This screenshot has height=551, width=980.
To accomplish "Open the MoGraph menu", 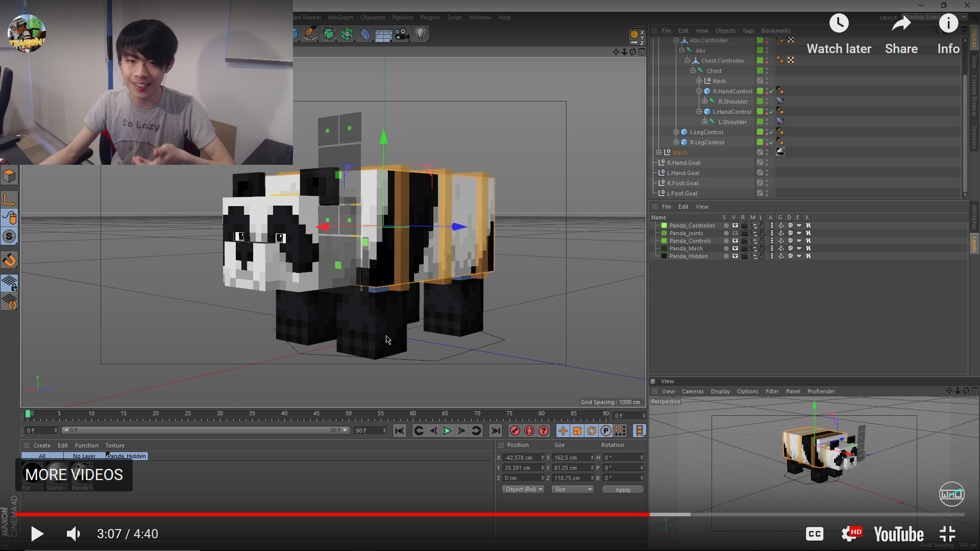I will (340, 17).
